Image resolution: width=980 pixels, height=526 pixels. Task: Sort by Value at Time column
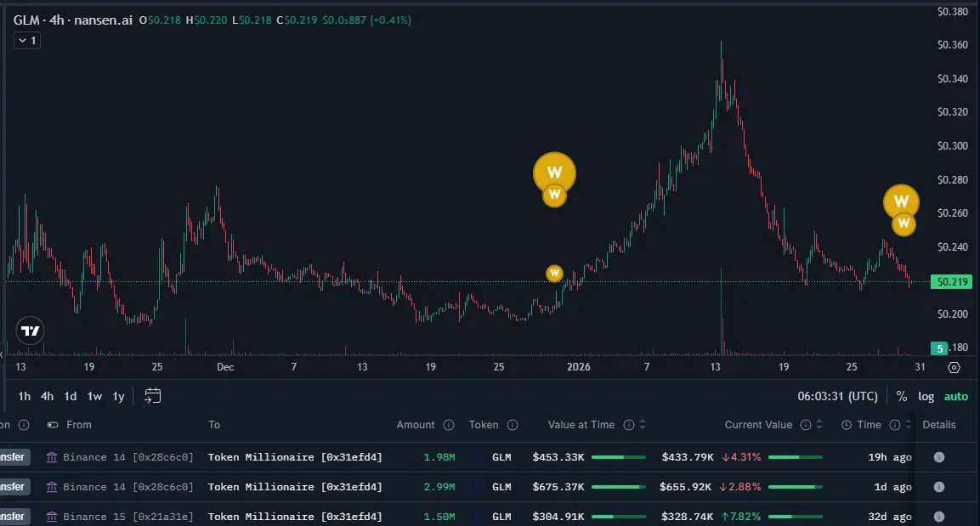pos(642,425)
